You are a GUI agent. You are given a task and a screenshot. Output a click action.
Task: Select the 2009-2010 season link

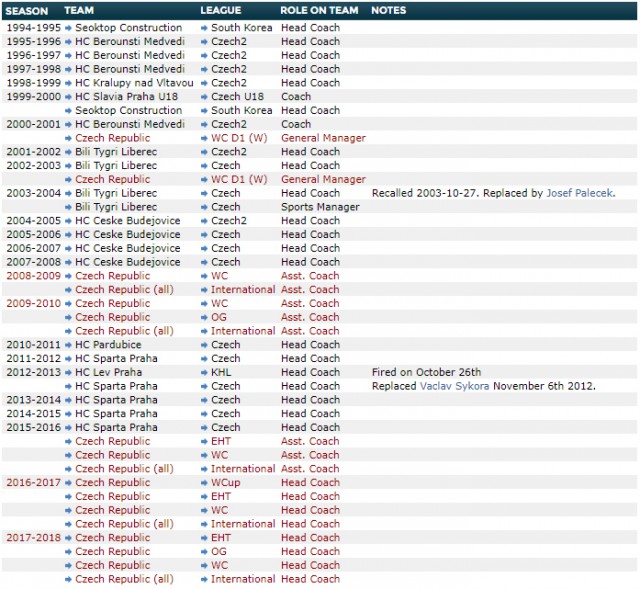pos(33,304)
